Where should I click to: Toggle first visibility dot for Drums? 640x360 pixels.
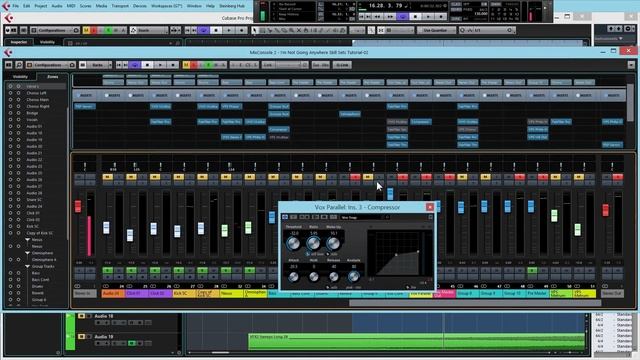click(11, 286)
